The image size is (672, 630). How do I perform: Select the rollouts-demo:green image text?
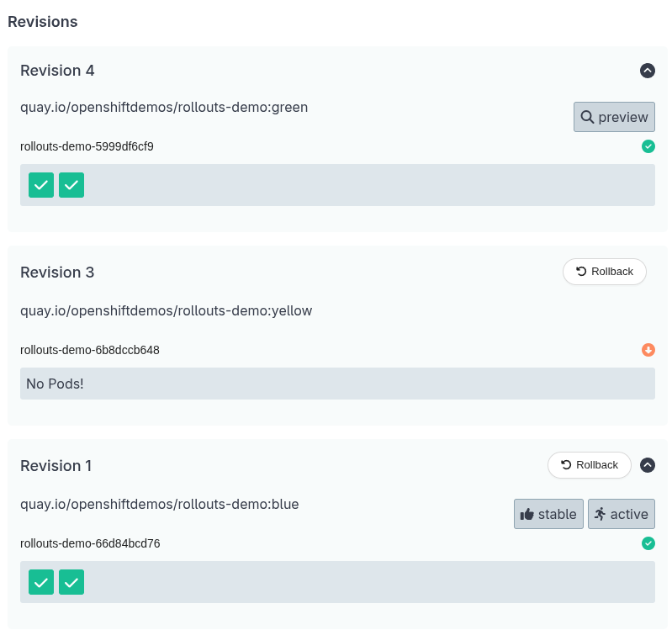pos(164,107)
